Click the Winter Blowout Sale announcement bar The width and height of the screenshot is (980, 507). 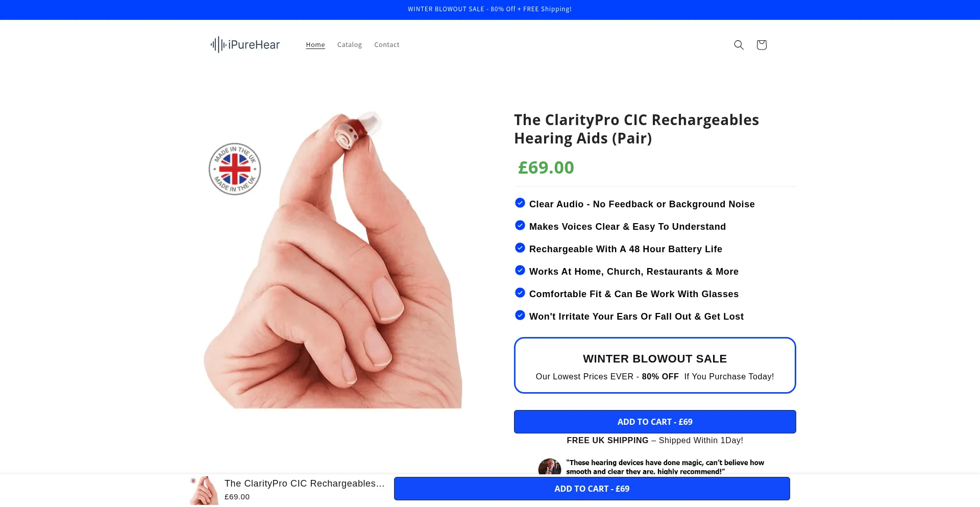490,9
